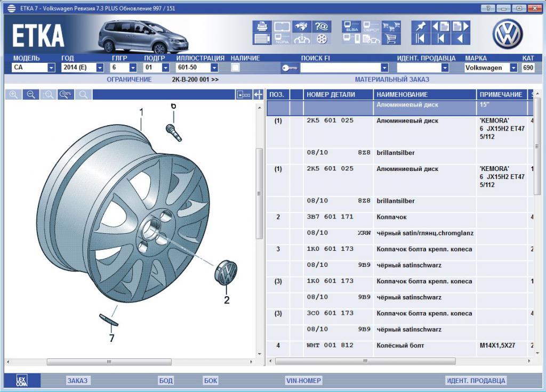546x392 pixels.
Task: Click the zoom region magnifier icon
Action: [x=49, y=94]
